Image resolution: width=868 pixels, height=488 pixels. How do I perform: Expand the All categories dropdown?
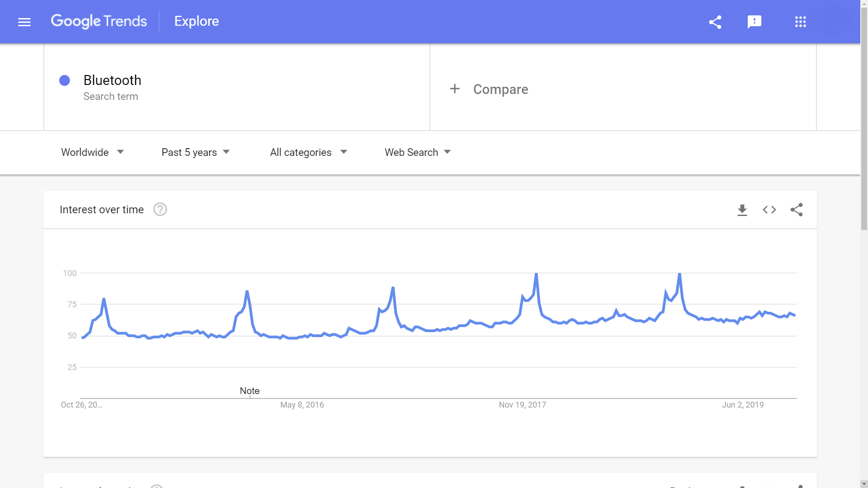pyautogui.click(x=308, y=153)
